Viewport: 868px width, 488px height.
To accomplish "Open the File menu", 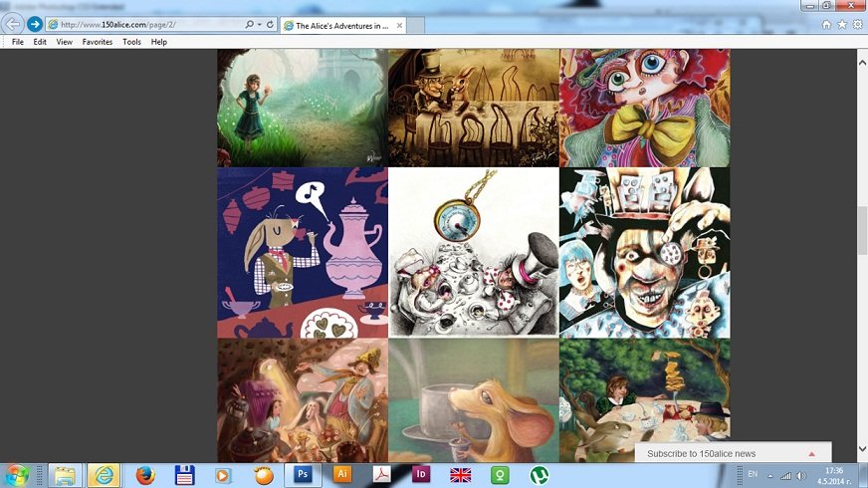I will [18, 42].
